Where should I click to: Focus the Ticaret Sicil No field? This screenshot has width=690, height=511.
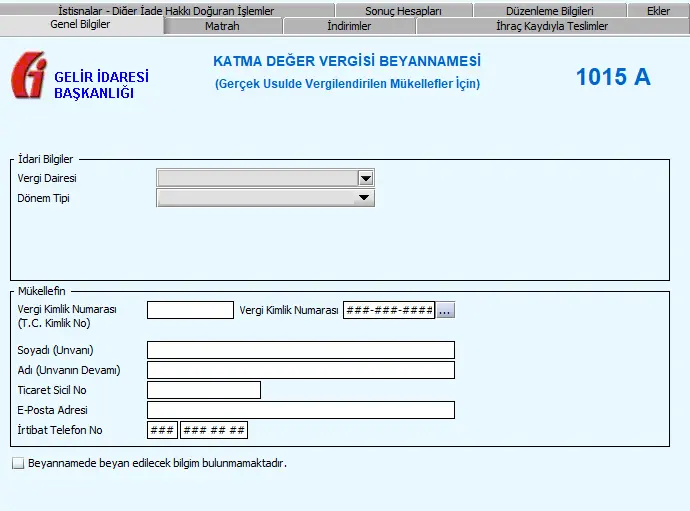point(204,390)
